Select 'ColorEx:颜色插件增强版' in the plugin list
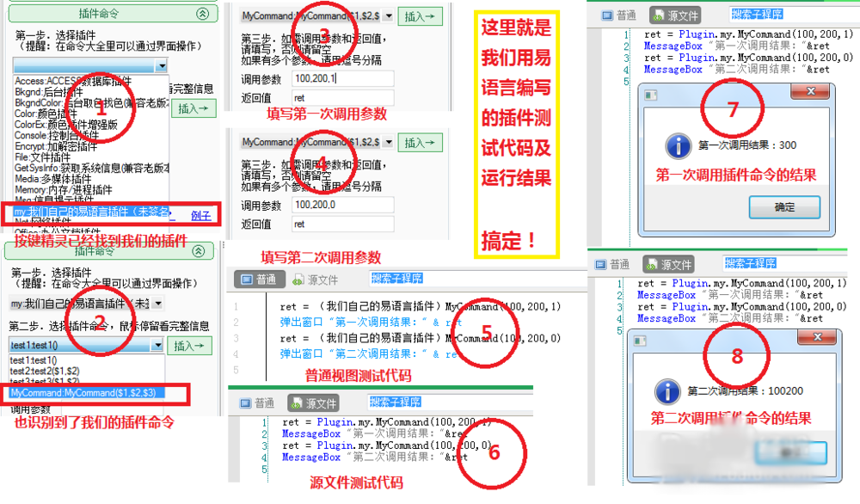 pyautogui.click(x=66, y=125)
